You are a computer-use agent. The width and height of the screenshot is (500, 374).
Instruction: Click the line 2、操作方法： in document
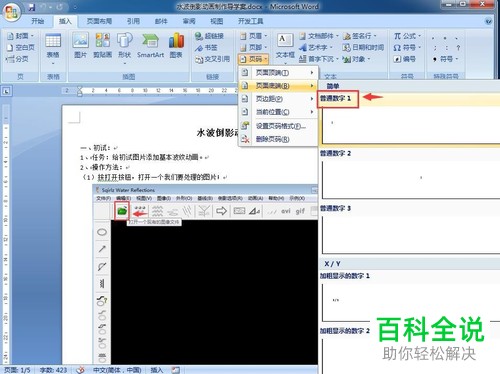pyautogui.click(x=104, y=167)
